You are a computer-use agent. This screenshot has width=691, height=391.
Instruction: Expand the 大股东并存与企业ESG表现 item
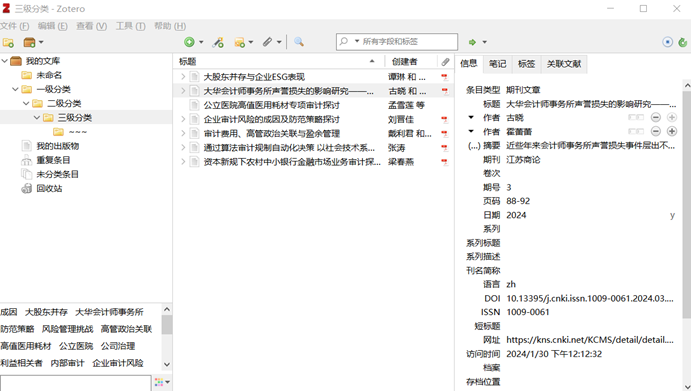point(183,77)
